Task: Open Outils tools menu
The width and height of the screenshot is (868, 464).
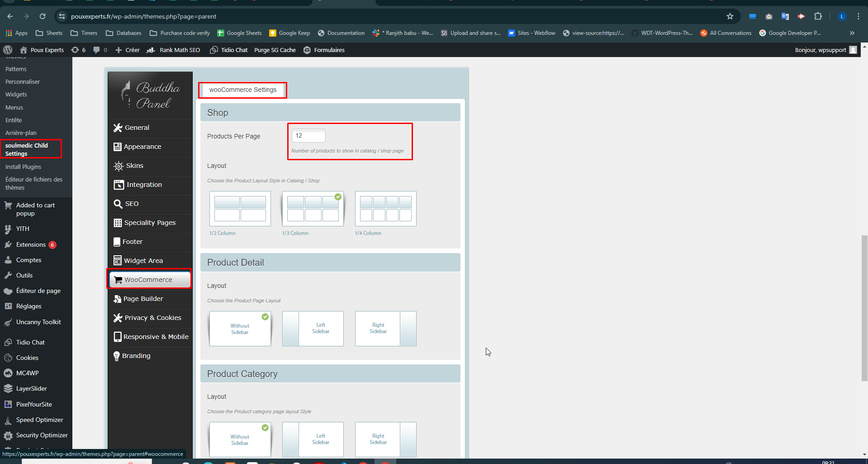Action: (24, 275)
